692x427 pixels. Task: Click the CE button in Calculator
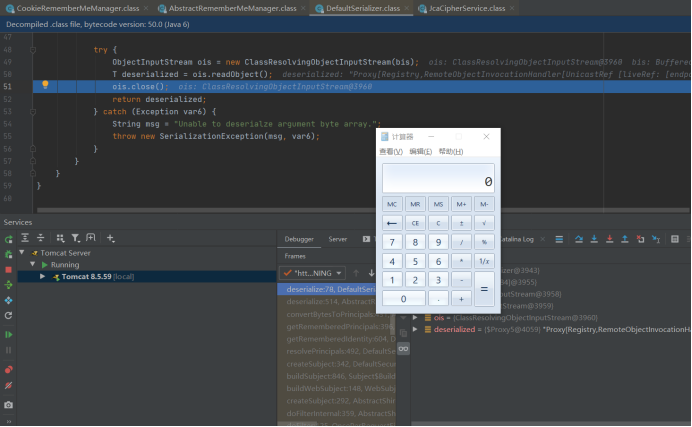pyautogui.click(x=415, y=223)
